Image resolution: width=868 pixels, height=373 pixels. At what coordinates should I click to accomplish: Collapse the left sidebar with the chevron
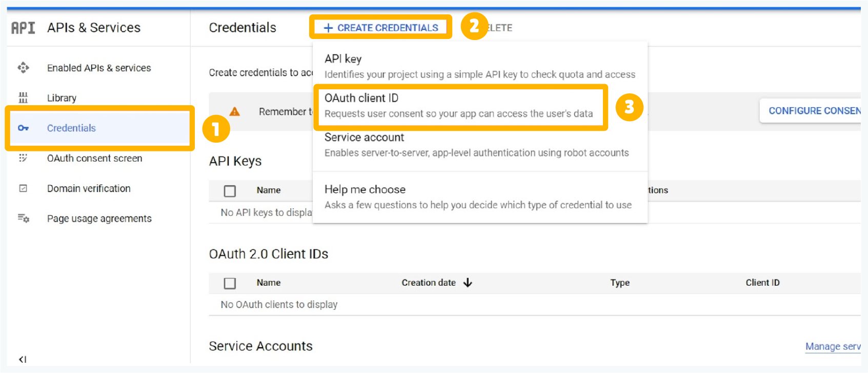click(22, 359)
